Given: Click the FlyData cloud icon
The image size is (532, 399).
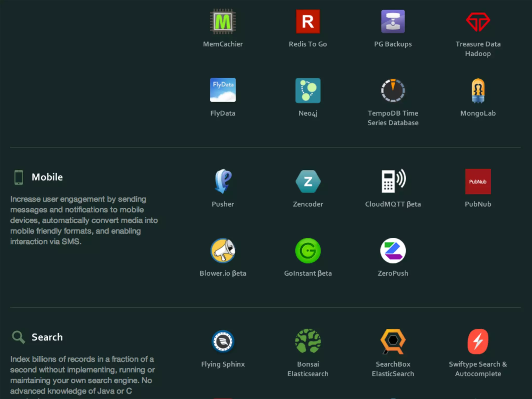Looking at the screenshot, I should point(223,90).
